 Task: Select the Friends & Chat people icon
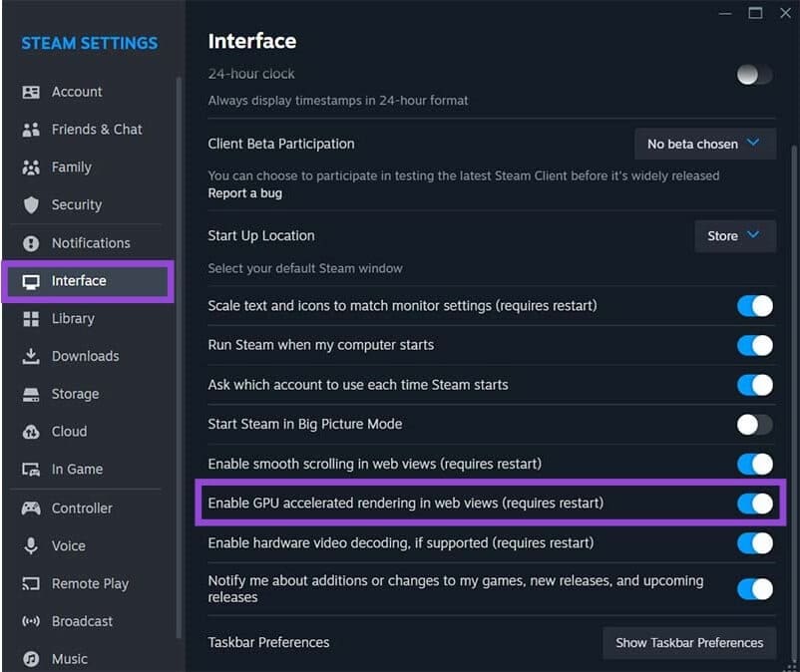[x=31, y=130]
